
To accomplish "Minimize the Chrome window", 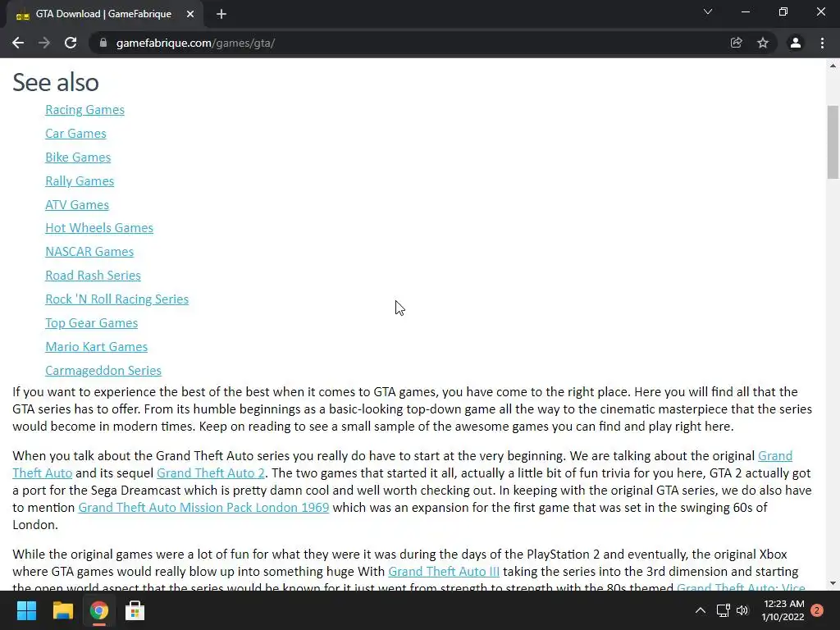I will (x=745, y=11).
